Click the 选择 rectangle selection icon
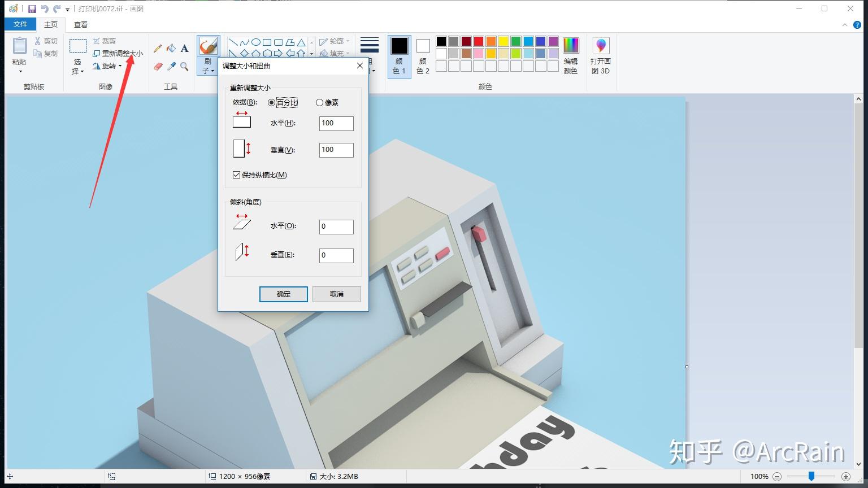The width and height of the screenshot is (868, 488). (78, 46)
